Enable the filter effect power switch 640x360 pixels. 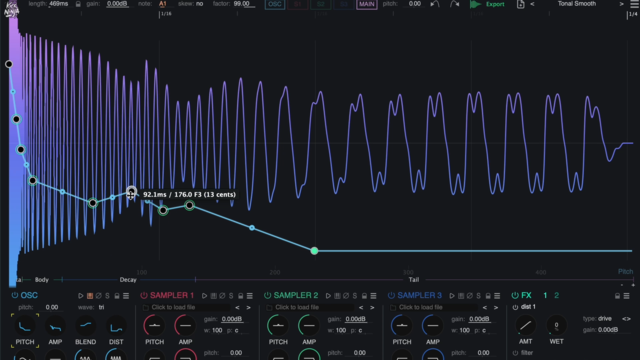[515, 353]
